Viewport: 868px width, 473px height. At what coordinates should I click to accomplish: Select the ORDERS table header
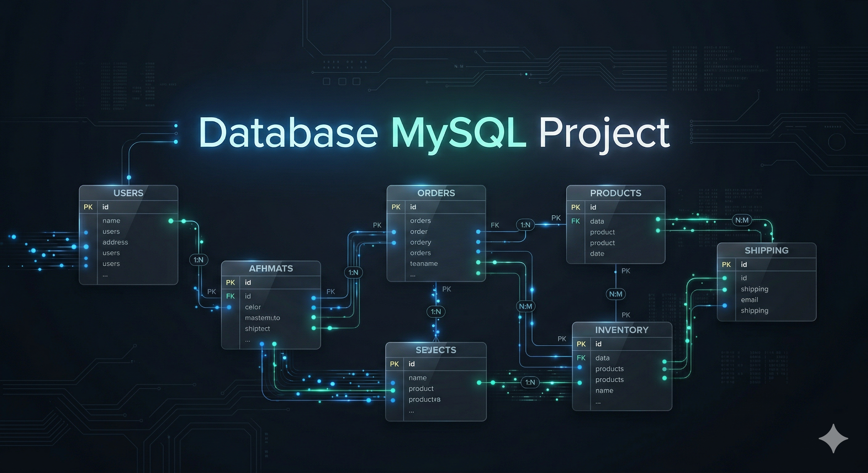click(436, 193)
